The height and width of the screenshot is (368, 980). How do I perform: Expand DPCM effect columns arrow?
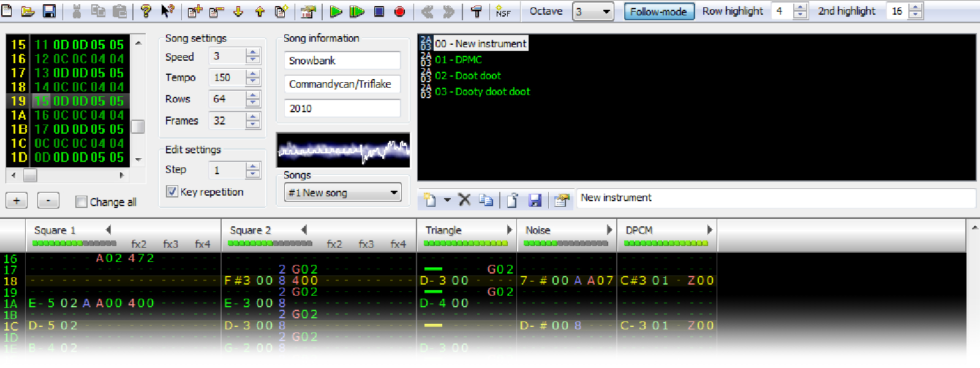[709, 230]
